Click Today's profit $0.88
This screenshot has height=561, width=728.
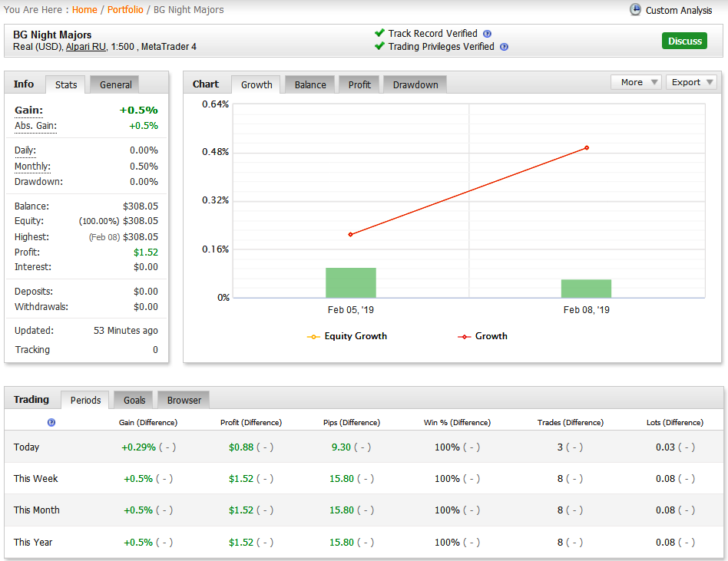(x=241, y=447)
